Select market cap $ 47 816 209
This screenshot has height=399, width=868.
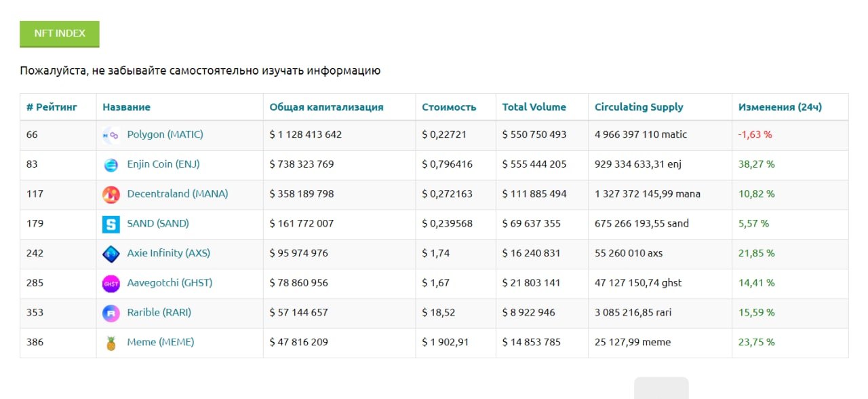click(298, 342)
